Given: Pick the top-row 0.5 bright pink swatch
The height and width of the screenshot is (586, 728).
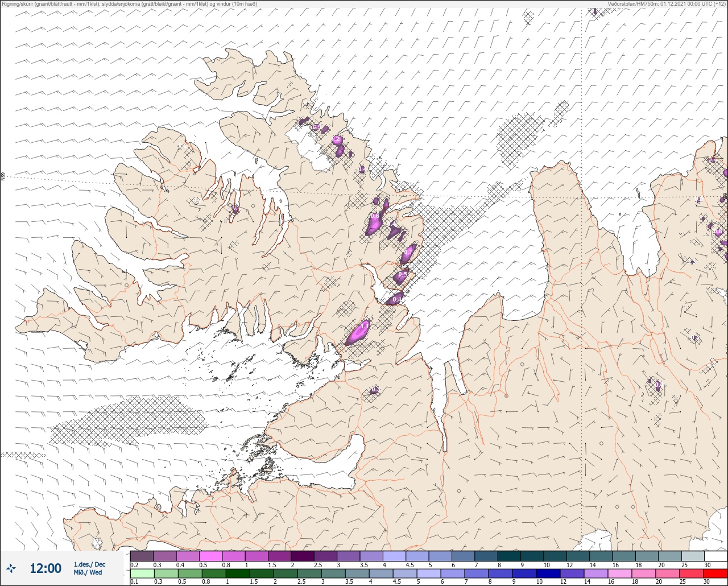Looking at the screenshot, I should point(210,556).
